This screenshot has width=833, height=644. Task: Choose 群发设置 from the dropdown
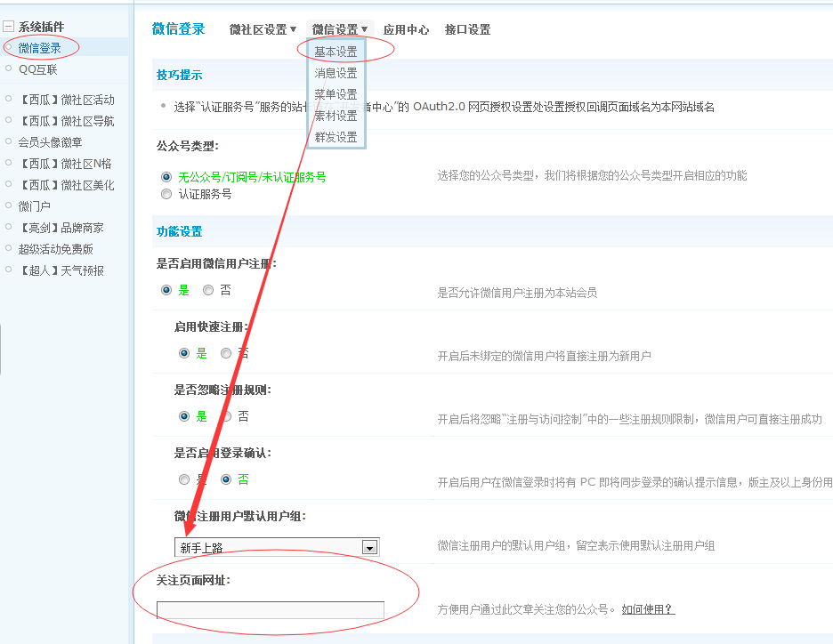pos(336,136)
